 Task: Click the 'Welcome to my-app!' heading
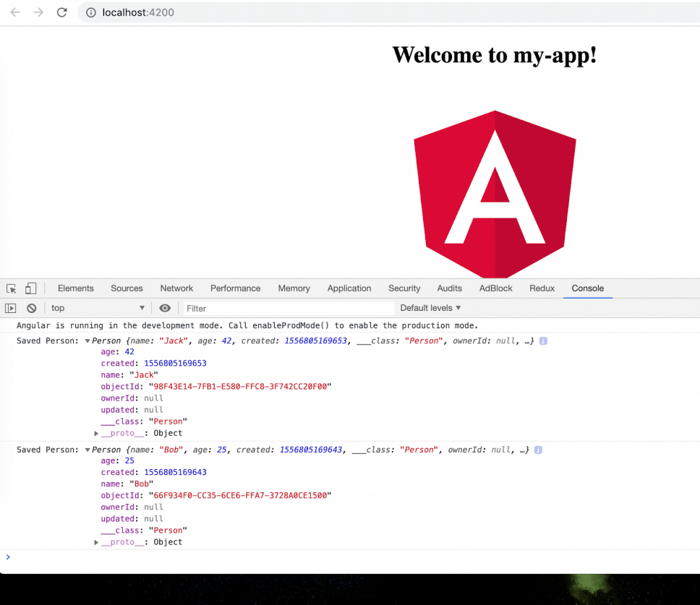[495, 56]
